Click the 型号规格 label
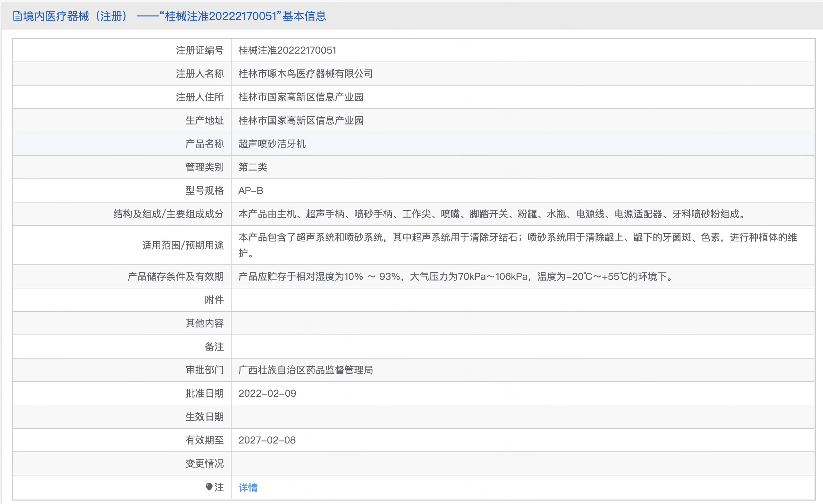Screen dimensions: 823x504 (204, 191)
